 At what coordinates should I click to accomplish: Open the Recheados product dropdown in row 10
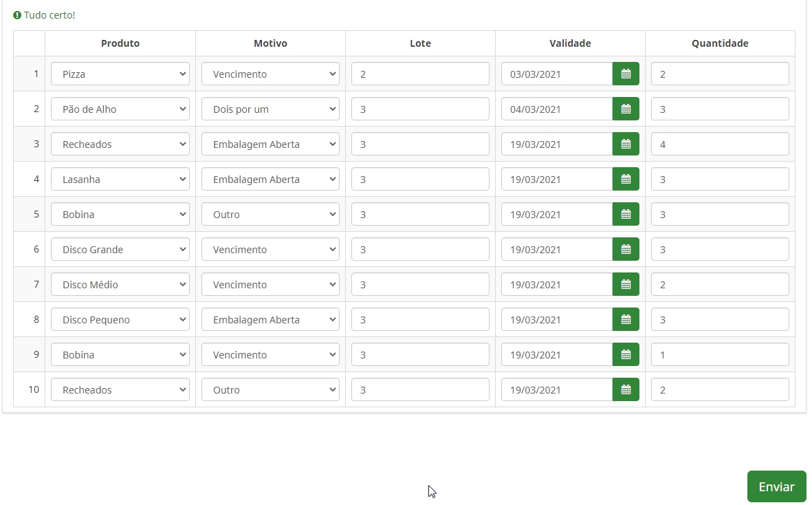point(120,389)
